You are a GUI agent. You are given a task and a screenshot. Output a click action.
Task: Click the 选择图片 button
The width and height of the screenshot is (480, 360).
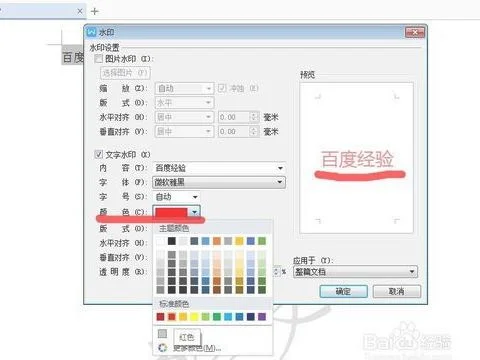tap(125, 73)
